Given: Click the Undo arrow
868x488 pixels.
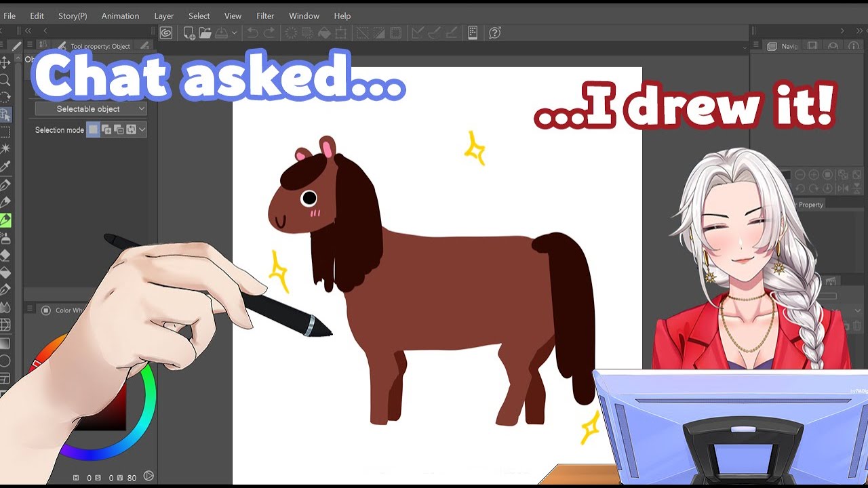Looking at the screenshot, I should tap(252, 33).
